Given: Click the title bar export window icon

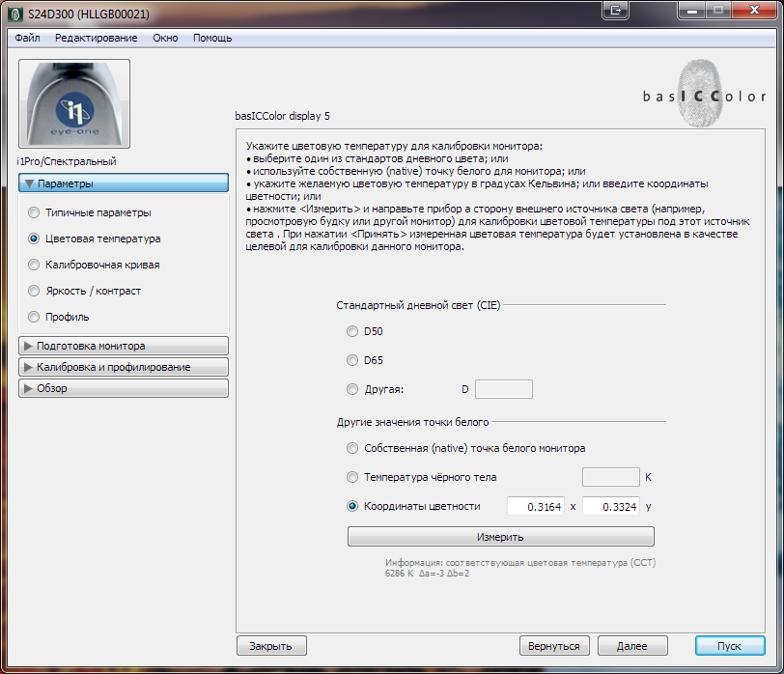Looking at the screenshot, I should (615, 10).
